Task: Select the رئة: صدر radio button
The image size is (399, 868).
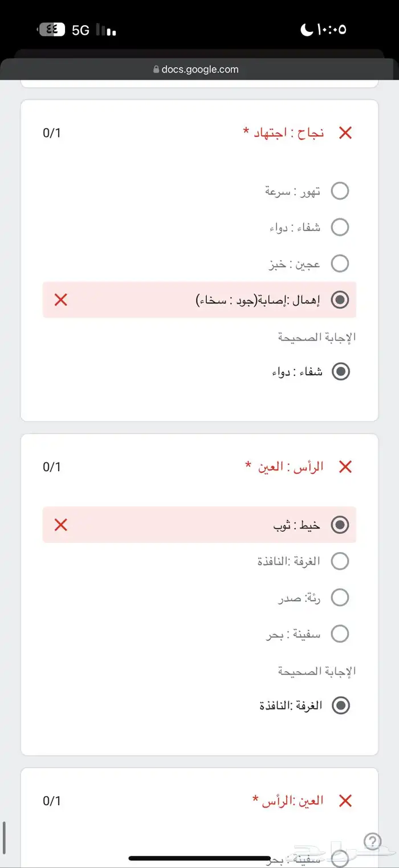Action: tap(340, 597)
